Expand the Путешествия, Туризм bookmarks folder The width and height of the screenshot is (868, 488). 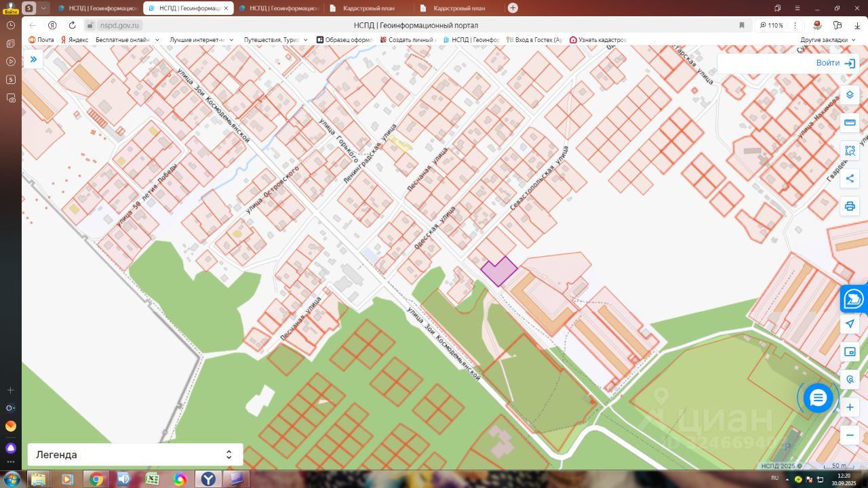point(277,40)
